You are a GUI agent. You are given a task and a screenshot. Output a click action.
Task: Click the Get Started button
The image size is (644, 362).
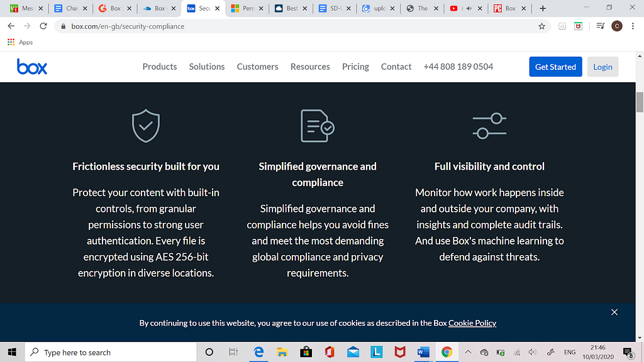[x=555, y=67]
